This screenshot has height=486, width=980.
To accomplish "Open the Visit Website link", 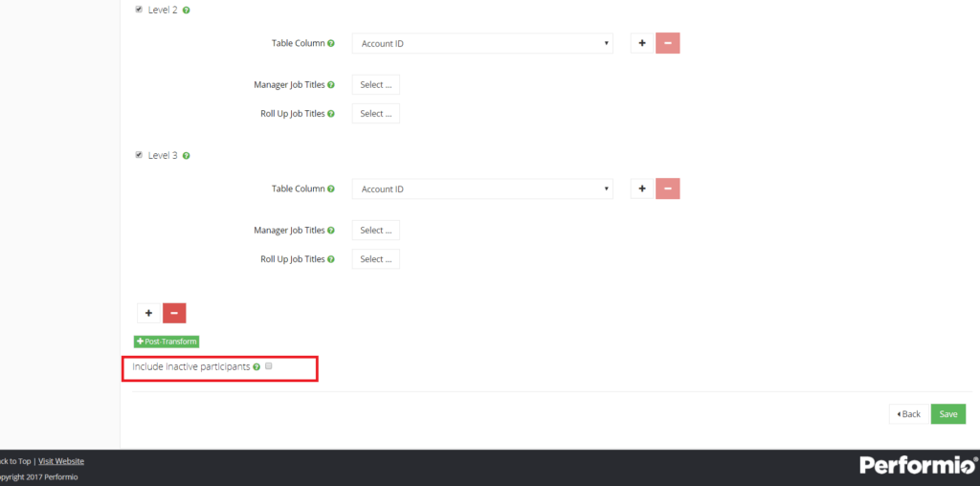I will (61, 461).
